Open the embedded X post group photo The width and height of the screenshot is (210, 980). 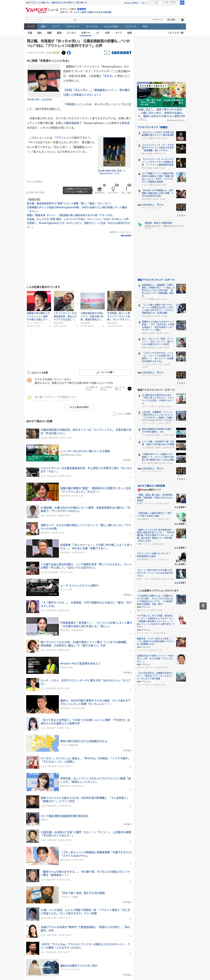click(114, 152)
